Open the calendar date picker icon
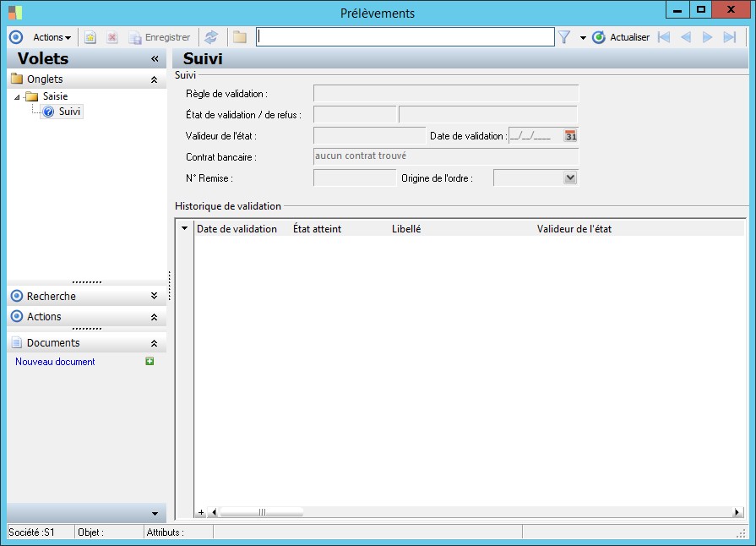Image resolution: width=756 pixels, height=546 pixels. 571,136
